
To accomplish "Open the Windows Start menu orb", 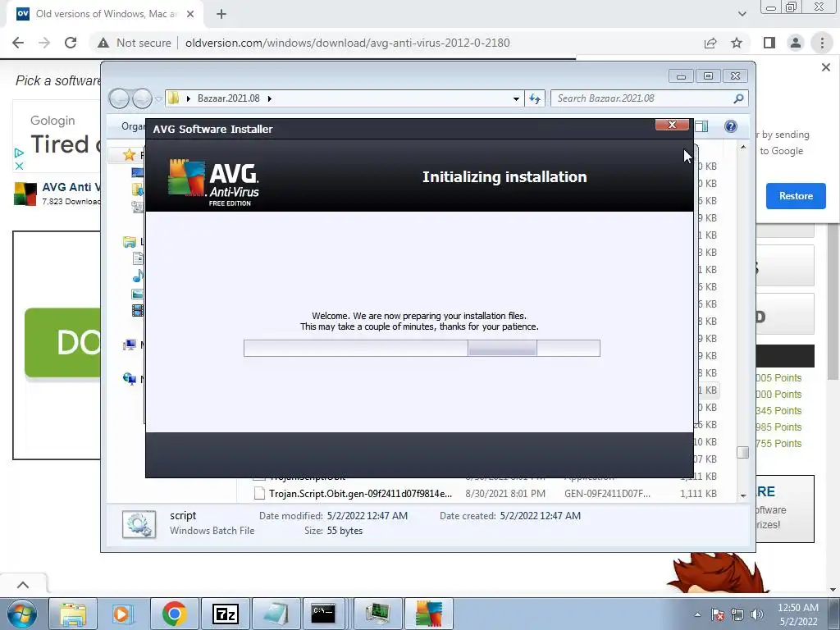I will pyautogui.click(x=21, y=614).
